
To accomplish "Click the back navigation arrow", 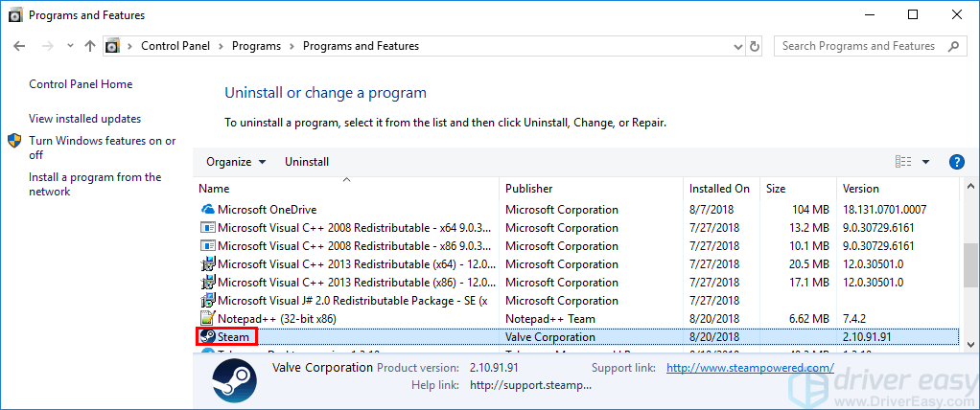I will click(x=20, y=46).
